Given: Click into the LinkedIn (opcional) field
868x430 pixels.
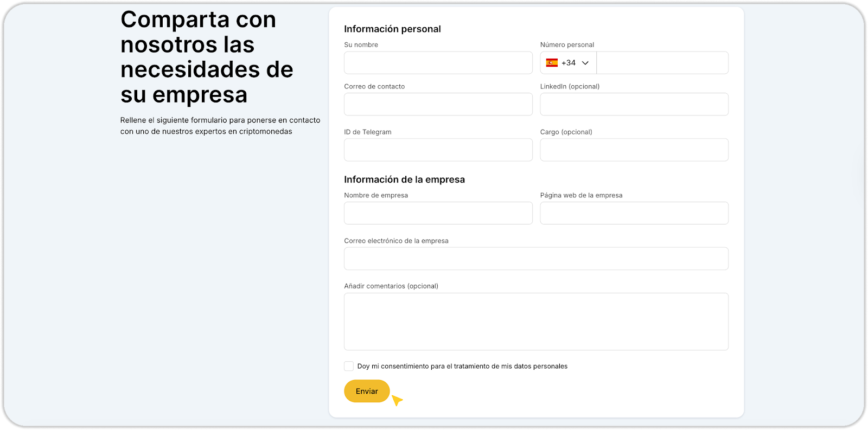Looking at the screenshot, I should pos(634,104).
